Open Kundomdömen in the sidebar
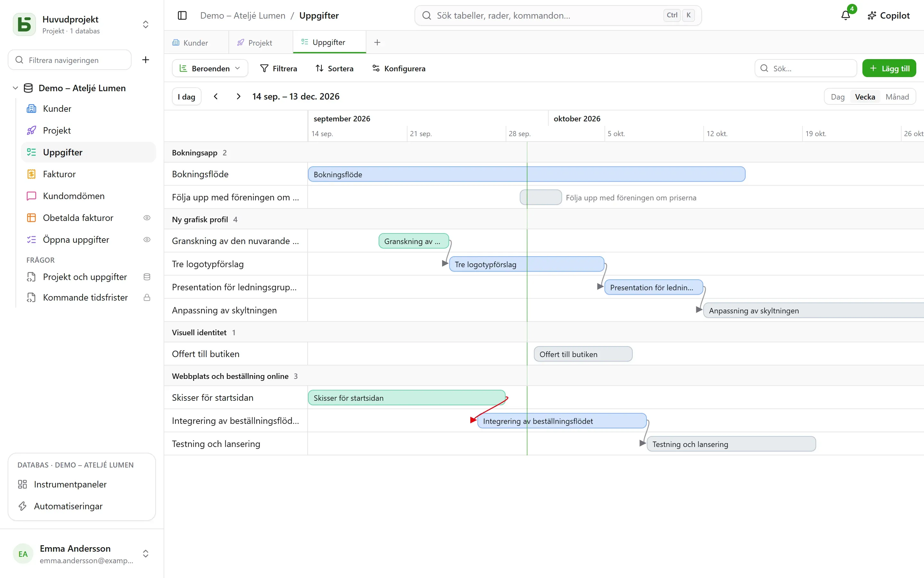Screen dimensions: 924x578 pos(89,196)
